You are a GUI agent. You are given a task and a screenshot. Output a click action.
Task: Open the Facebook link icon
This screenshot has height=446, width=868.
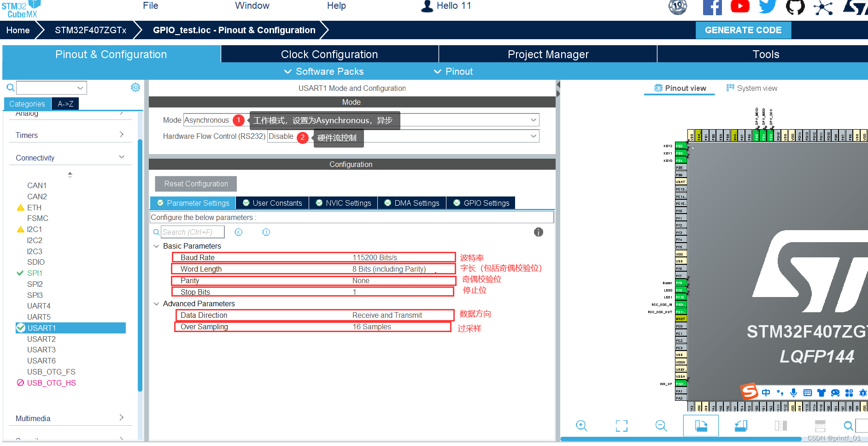[x=712, y=7]
